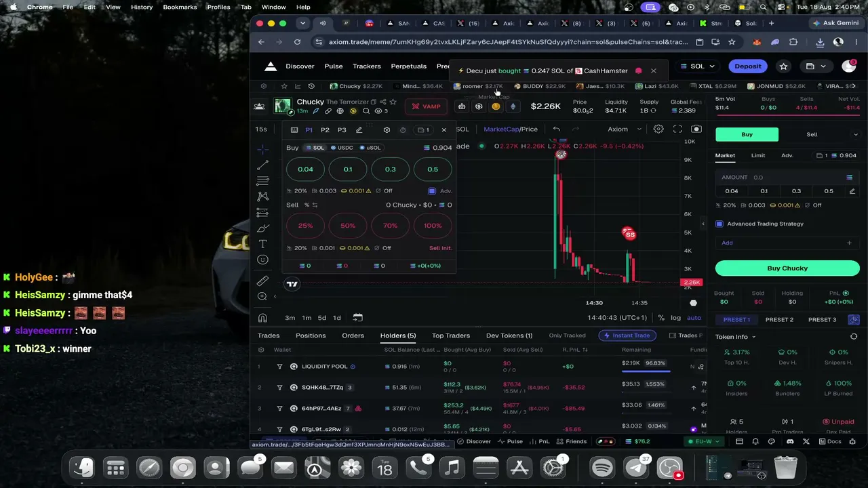Screen dimensions: 868x488
Task: Toggle Adv. checkbox in instant trade popup
Action: pos(432,191)
